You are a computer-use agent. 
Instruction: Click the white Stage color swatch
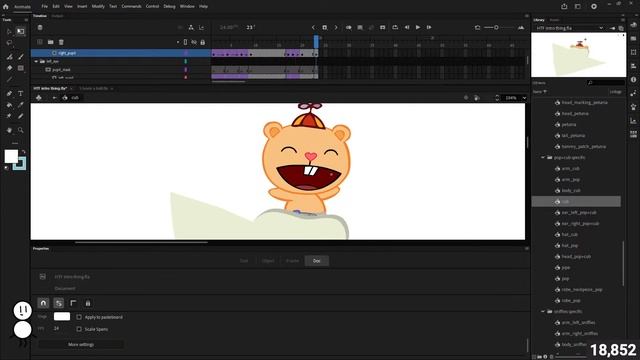[62, 316]
